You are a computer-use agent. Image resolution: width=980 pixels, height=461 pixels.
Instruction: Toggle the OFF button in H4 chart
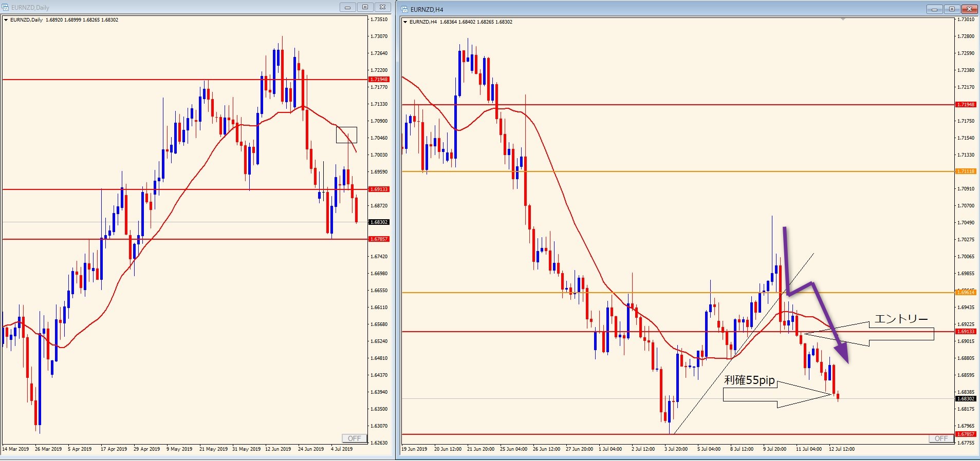pyautogui.click(x=941, y=438)
